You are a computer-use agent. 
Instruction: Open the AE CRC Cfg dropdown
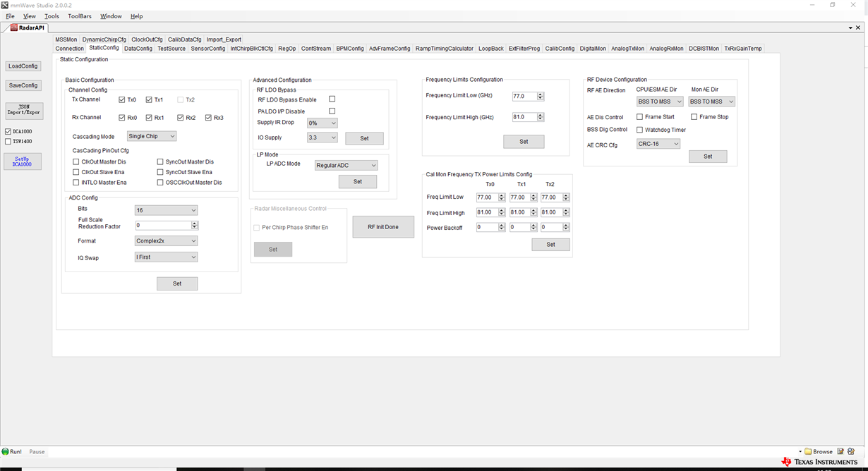click(x=658, y=144)
